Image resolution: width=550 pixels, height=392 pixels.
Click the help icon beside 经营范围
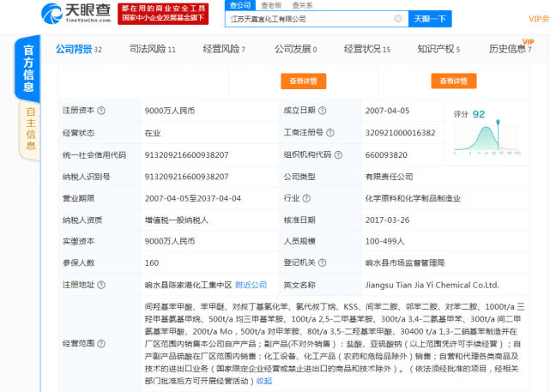pos(101,343)
